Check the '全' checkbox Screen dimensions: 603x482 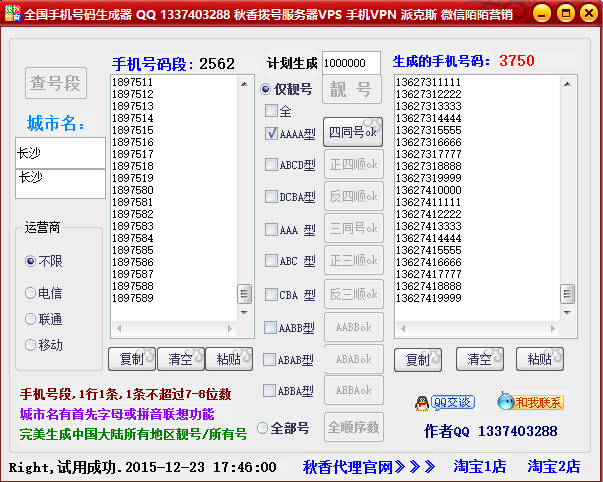pos(271,111)
